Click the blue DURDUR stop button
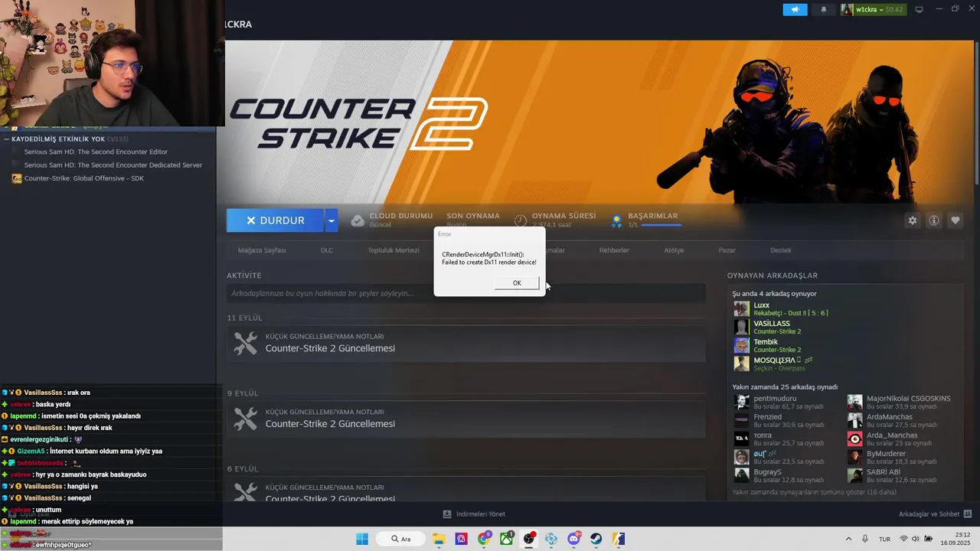The width and height of the screenshot is (980, 551). tap(275, 220)
